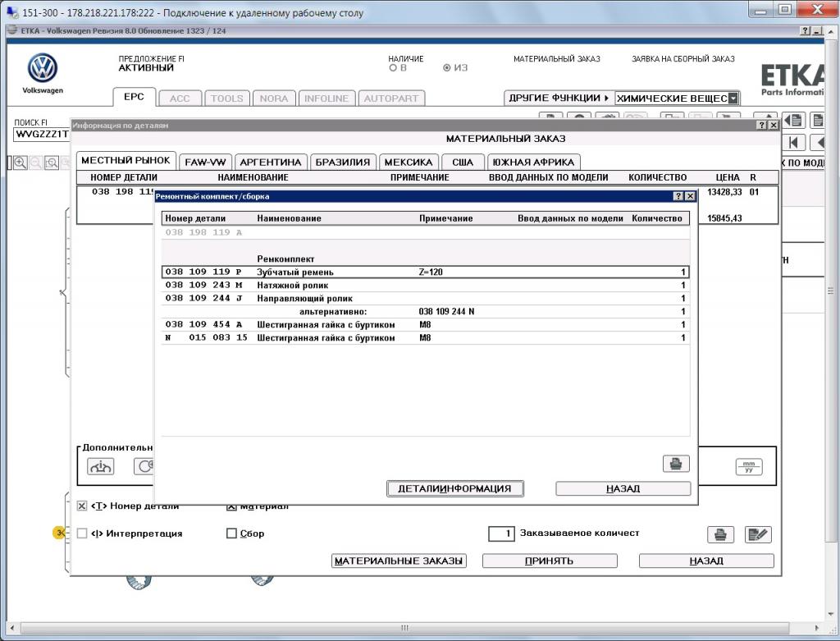Select row 038 109 454 A hex nut
Screen dimensions: 840x641
[426, 324]
